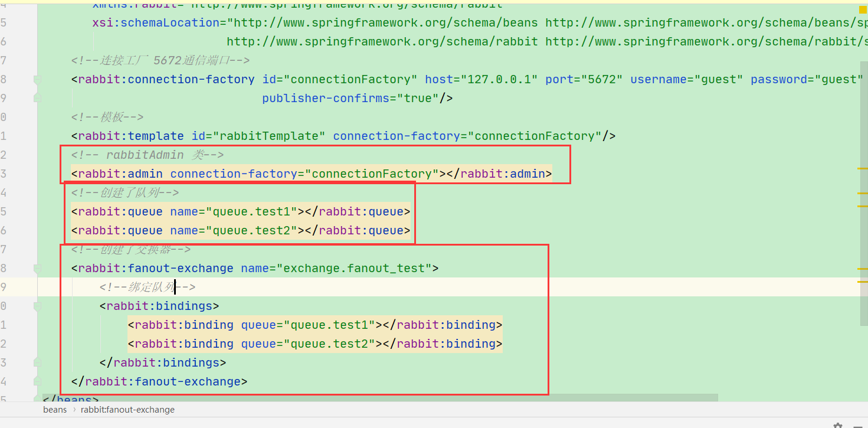Click queue.test1 in the rabbit:queue line
The image size is (868, 428).
(251, 211)
